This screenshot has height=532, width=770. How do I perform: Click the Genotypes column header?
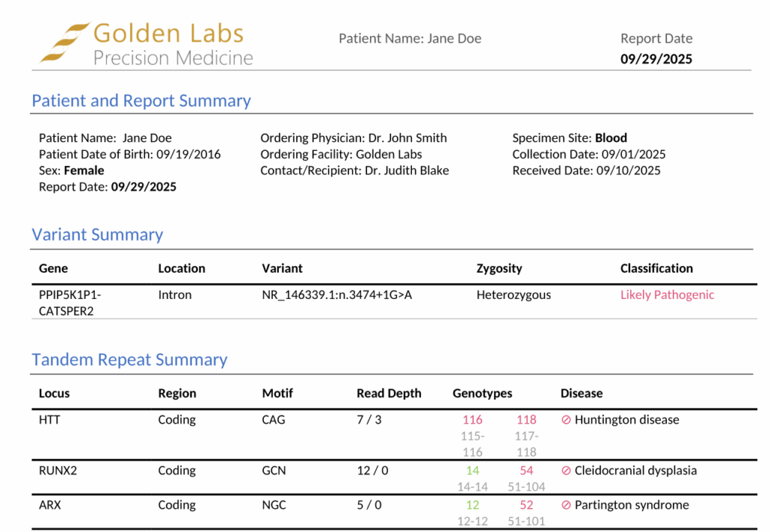482,393
